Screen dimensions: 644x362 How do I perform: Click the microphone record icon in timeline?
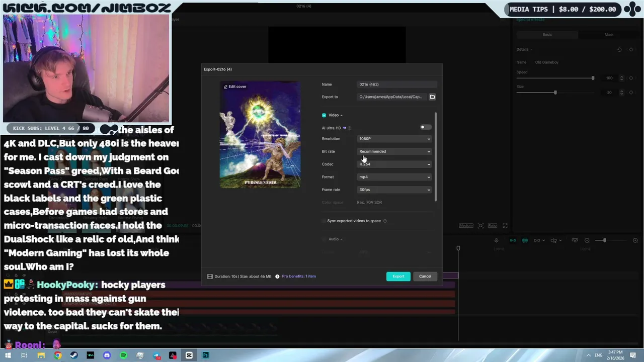coord(496,240)
